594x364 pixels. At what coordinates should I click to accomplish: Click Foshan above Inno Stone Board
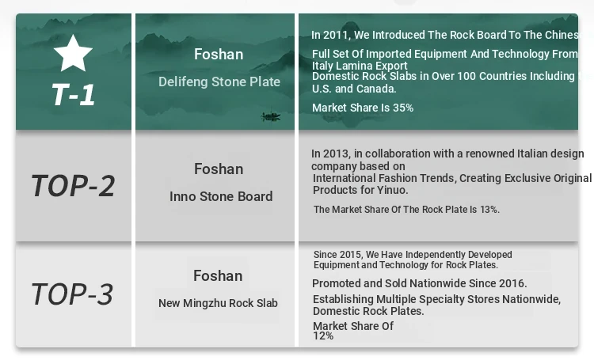219,169
